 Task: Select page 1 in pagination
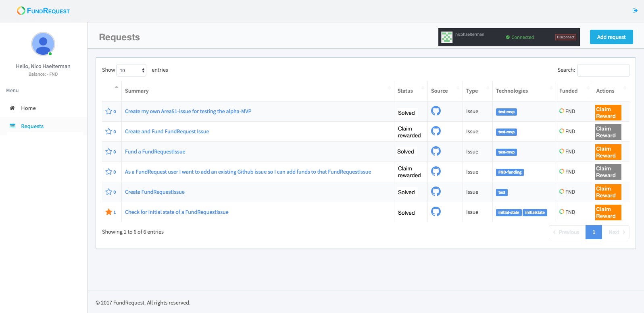[594, 232]
